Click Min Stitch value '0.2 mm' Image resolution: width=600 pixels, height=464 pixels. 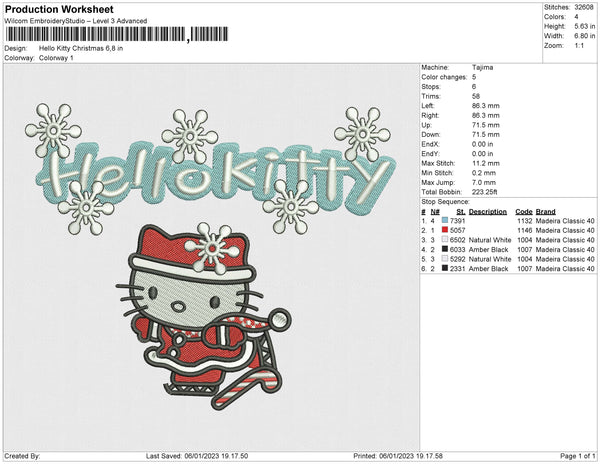pyautogui.click(x=484, y=173)
